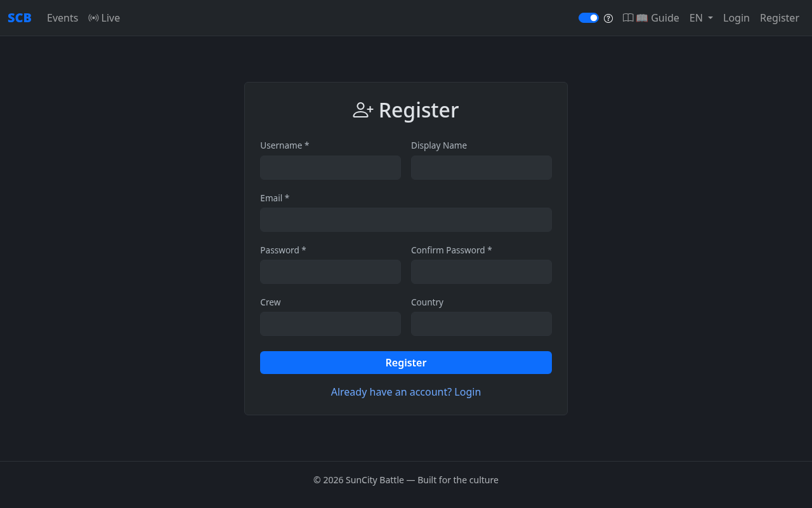Click the red book emoji next to Guide

[641, 18]
